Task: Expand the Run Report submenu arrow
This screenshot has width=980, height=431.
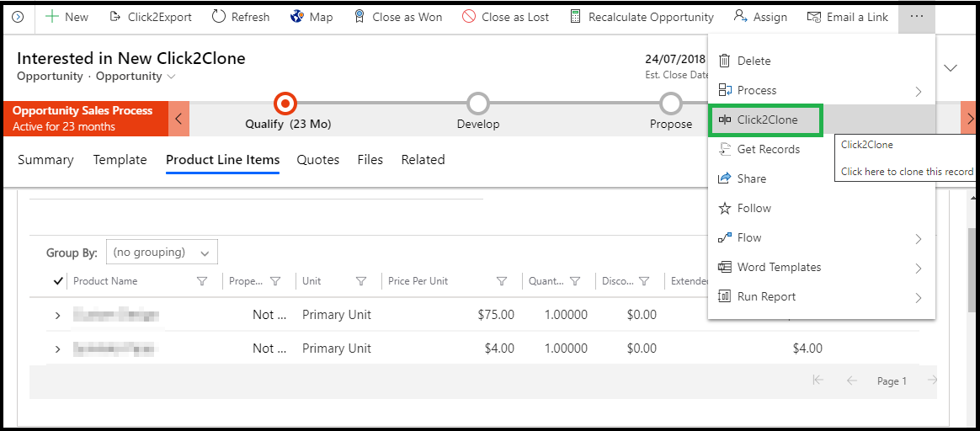Action: [919, 297]
